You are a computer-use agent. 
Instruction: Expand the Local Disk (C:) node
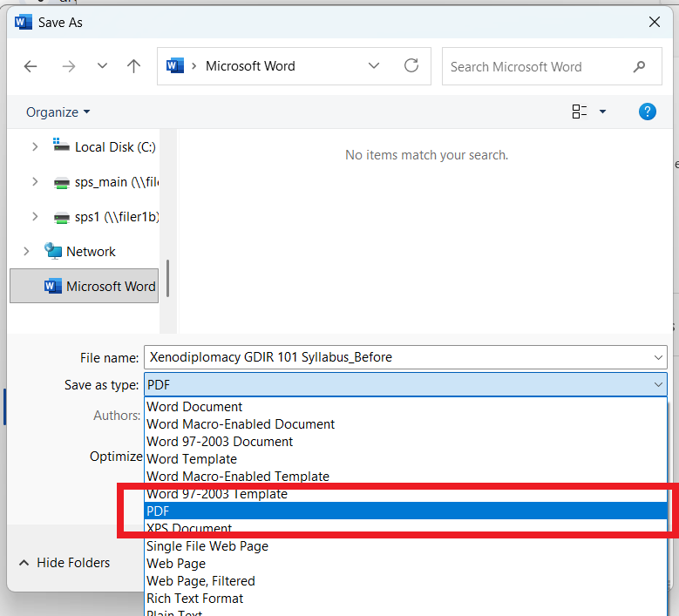[x=35, y=147]
